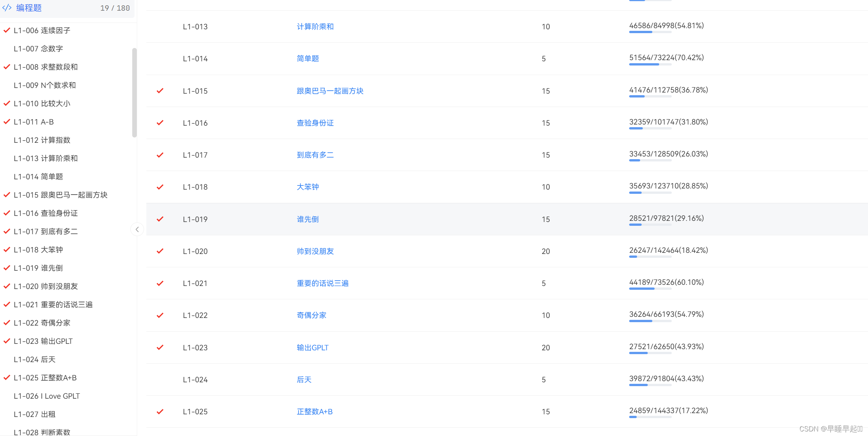Open sidebar item L1-009 N个数求和
The width and height of the screenshot is (868, 436).
coord(45,85)
